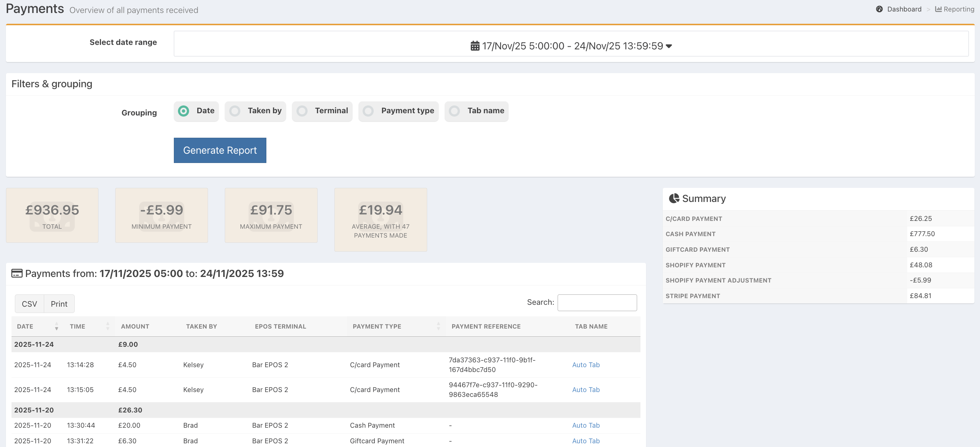Click the Generate Report button
This screenshot has width=980, height=447.
[x=220, y=150]
